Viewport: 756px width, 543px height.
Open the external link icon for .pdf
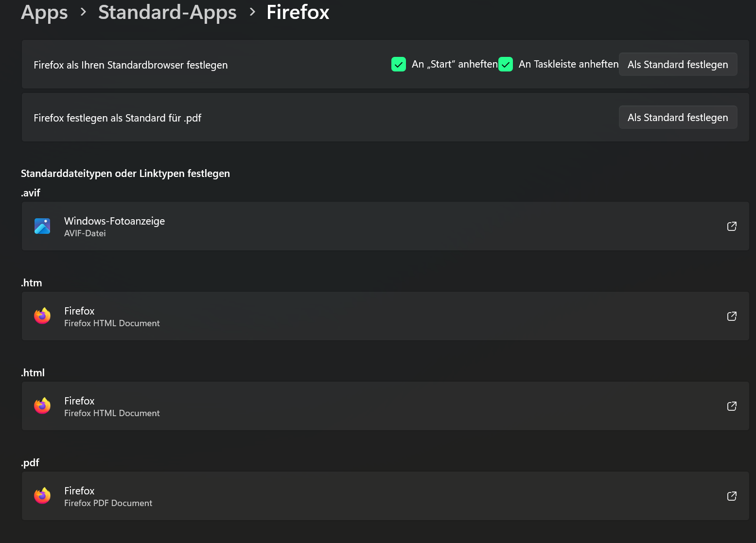tap(732, 496)
